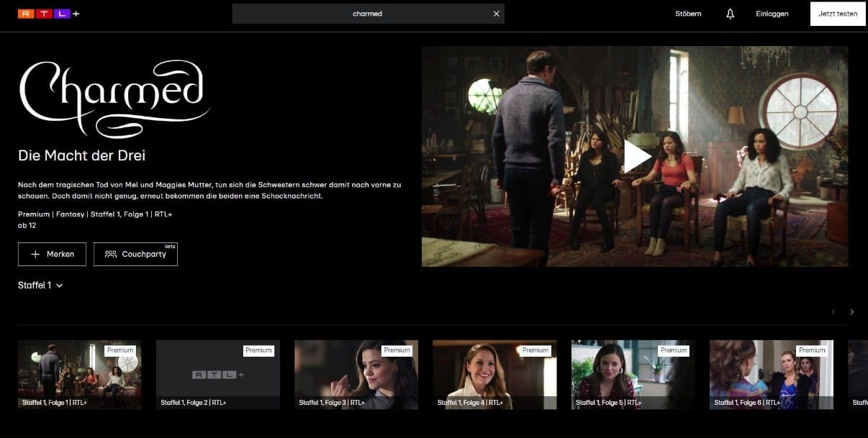Click the Premium badge on Folge 6
This screenshot has height=438, width=868.
[x=812, y=350]
